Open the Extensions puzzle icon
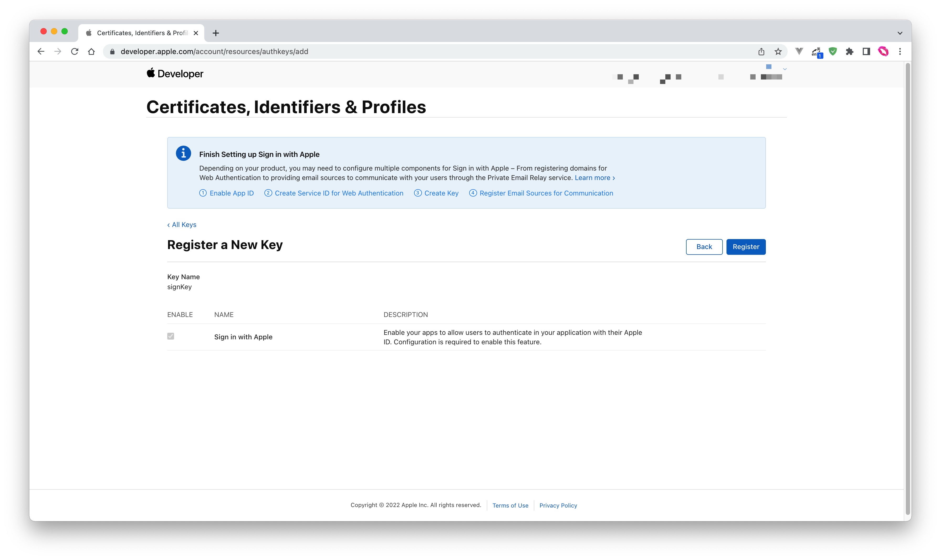The width and height of the screenshot is (941, 560). tap(849, 52)
